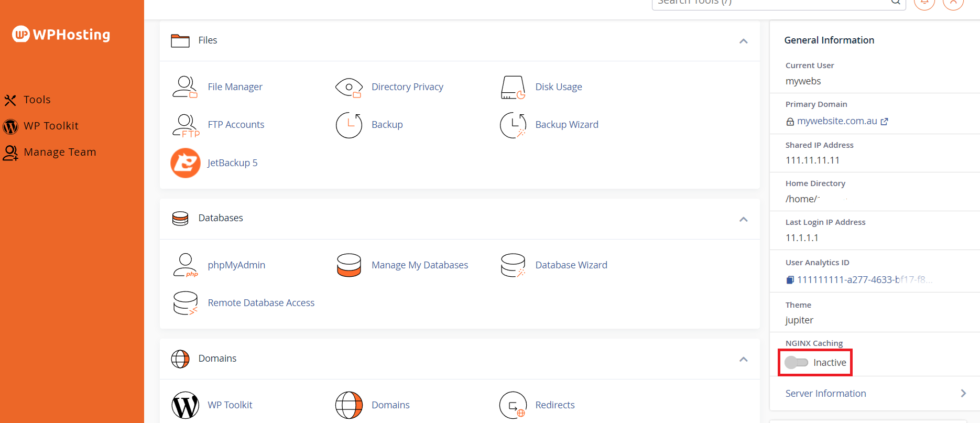Image resolution: width=980 pixels, height=423 pixels.
Task: Open the Disk Usage icon
Action: 513,87
